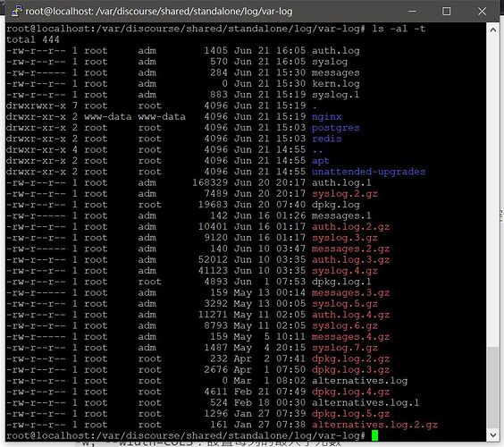504x447 pixels.
Task: Click the 19683 size in the dpkg.log row
Action: tap(213, 205)
